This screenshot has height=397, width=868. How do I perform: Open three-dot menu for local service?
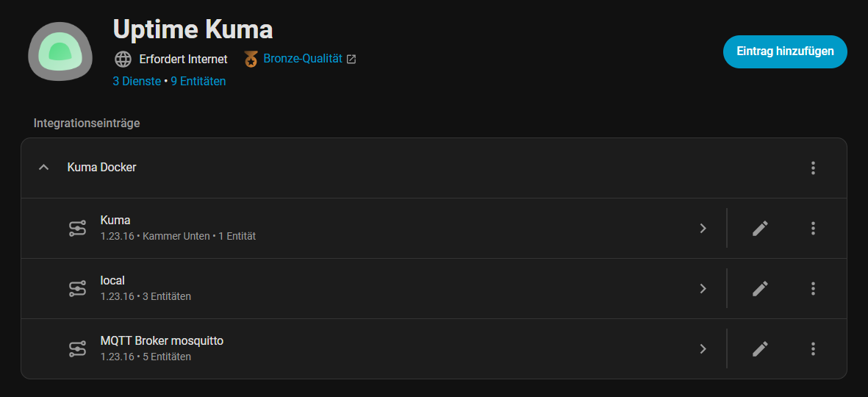[x=813, y=288]
